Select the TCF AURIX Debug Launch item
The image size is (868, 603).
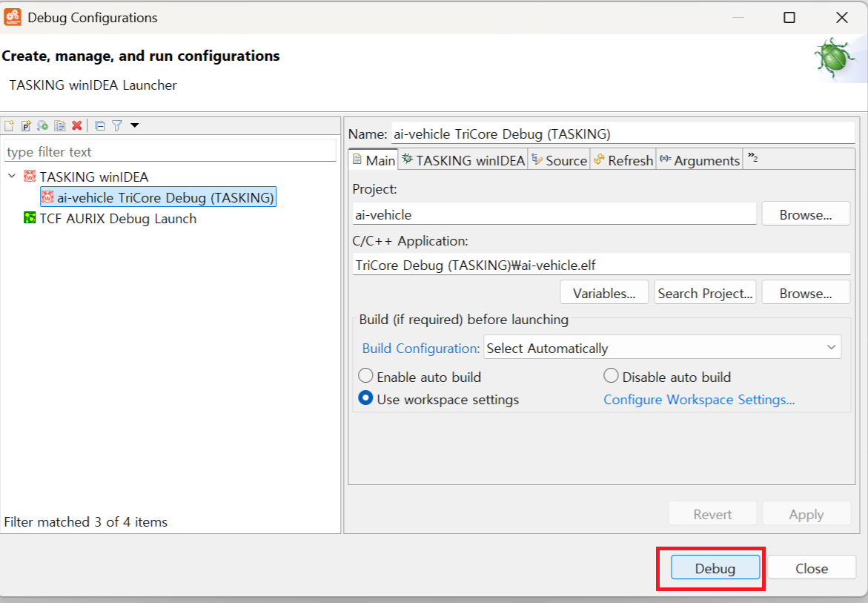(117, 218)
